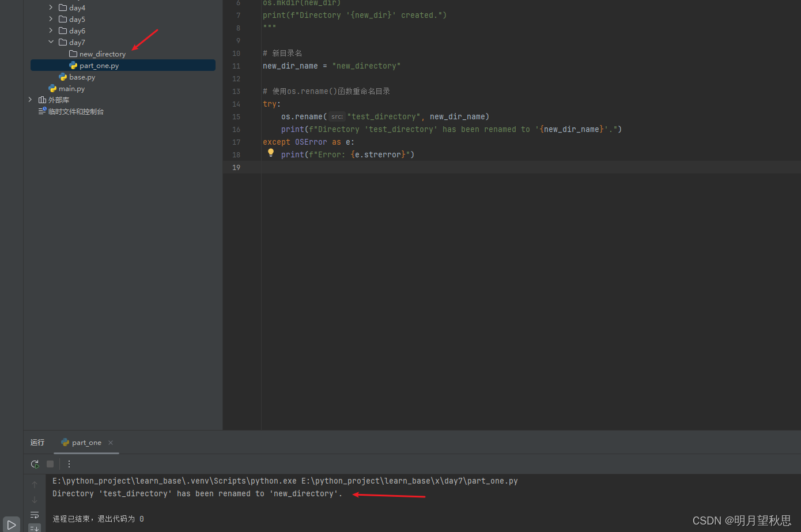Click the 运行 panel label

point(37,443)
